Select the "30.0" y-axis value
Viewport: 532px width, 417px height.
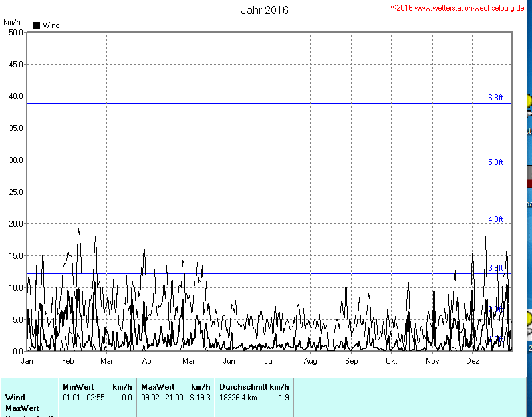pyautogui.click(x=16, y=160)
